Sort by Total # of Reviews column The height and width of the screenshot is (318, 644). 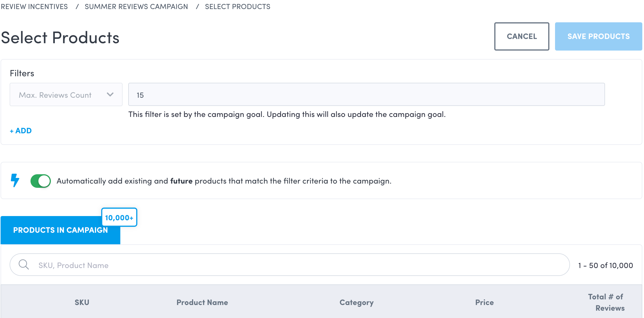606,302
